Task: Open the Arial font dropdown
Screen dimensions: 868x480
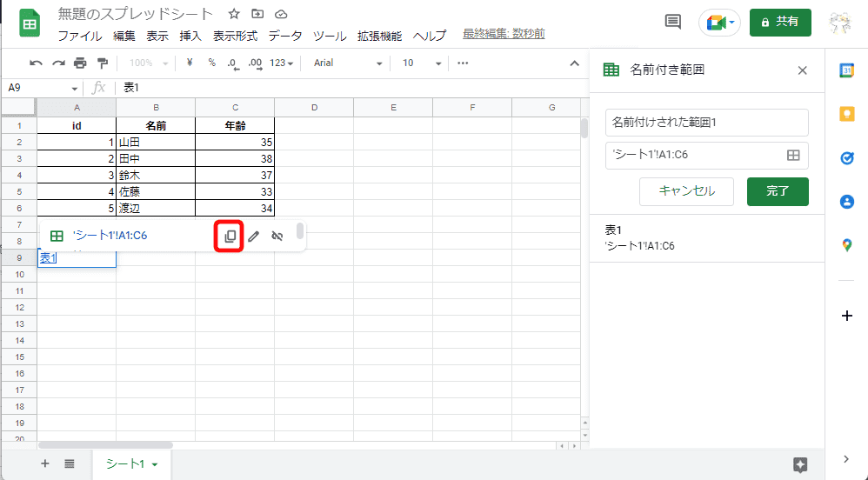Action: pyautogui.click(x=348, y=63)
